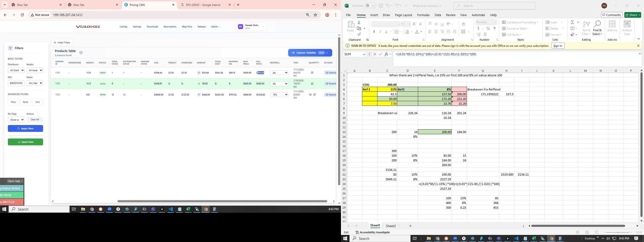
Task: Open Referral dropdown in the $508.44 COG row
Action: click(x=279, y=73)
